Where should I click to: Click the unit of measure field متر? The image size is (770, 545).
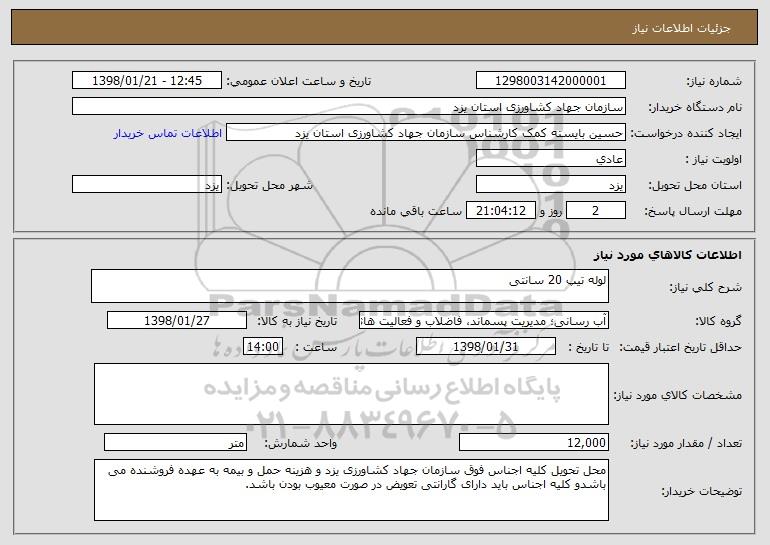175,442
